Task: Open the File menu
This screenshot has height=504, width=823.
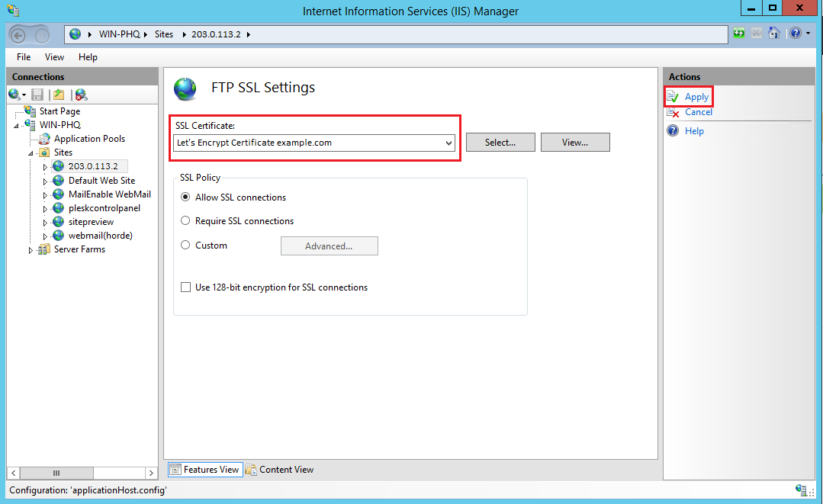Action: tap(24, 57)
